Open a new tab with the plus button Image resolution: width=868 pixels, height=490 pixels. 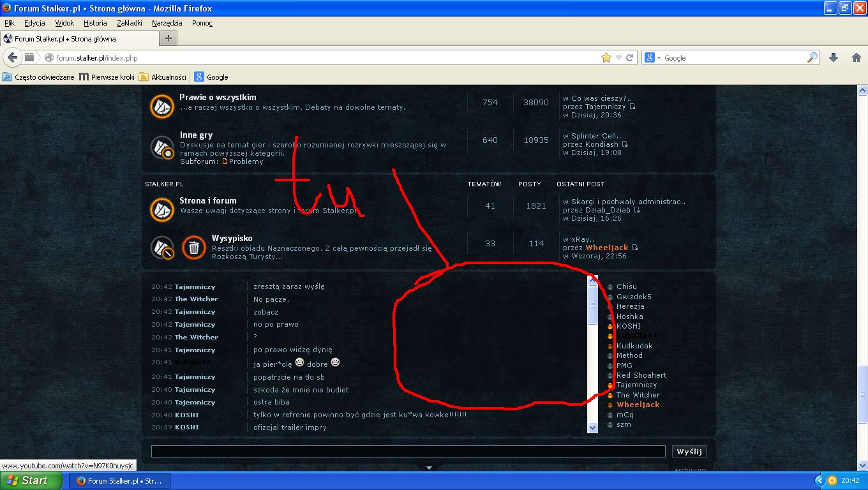coord(168,38)
